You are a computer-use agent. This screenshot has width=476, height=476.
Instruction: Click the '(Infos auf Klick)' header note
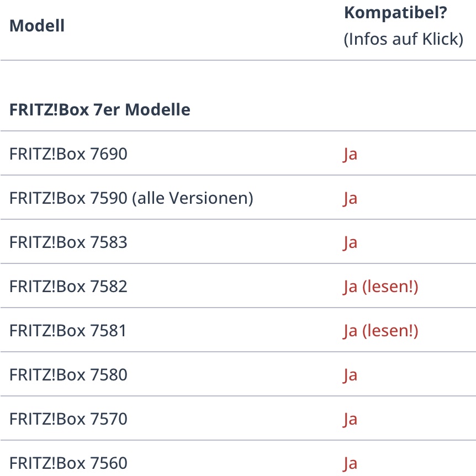[404, 39]
